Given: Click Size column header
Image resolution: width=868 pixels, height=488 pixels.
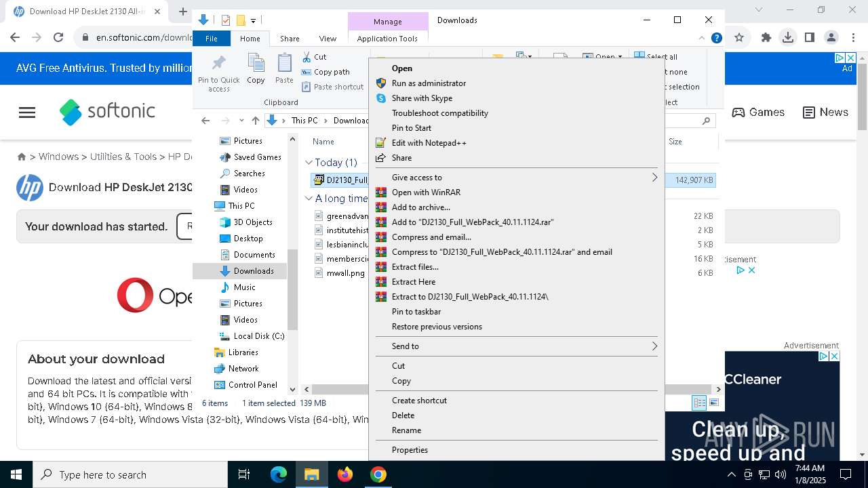Looking at the screenshot, I should tap(675, 142).
